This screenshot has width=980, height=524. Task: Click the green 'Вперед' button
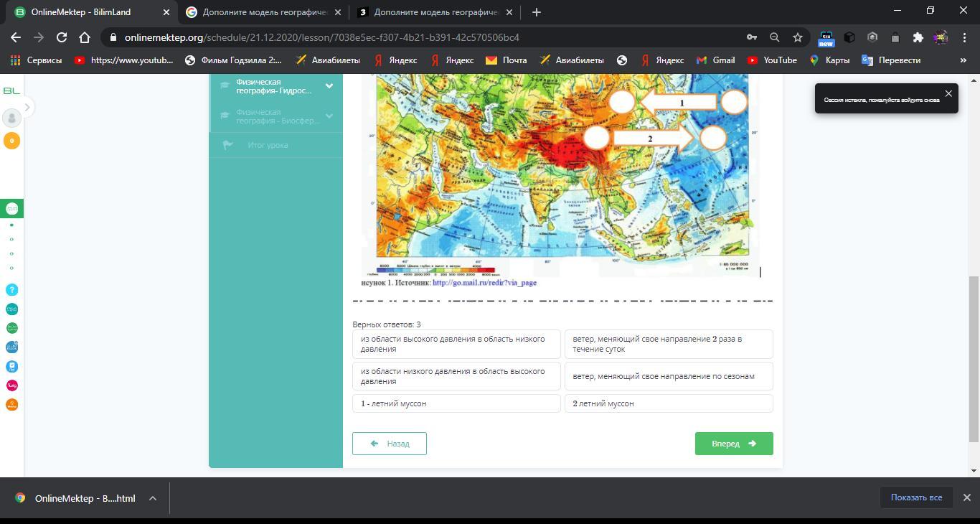point(733,444)
